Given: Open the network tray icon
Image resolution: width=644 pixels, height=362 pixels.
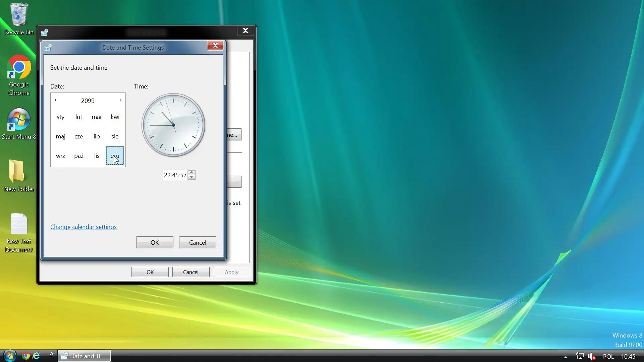Looking at the screenshot, I should click(580, 356).
